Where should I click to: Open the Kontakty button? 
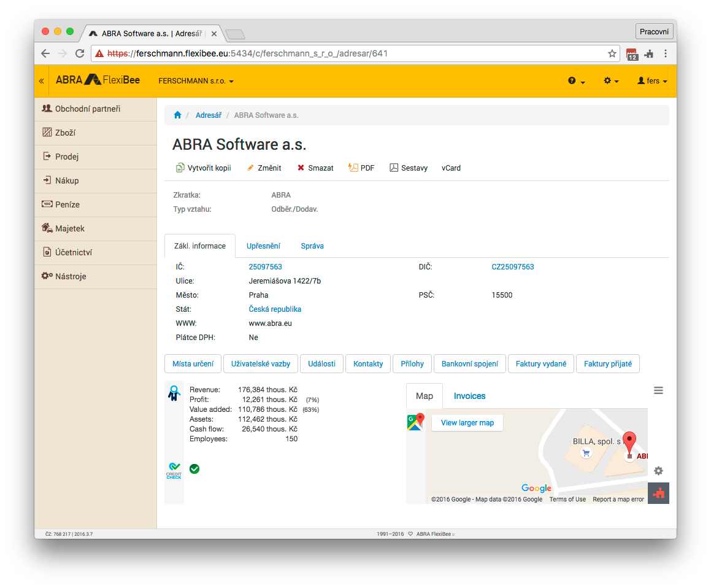click(x=368, y=364)
